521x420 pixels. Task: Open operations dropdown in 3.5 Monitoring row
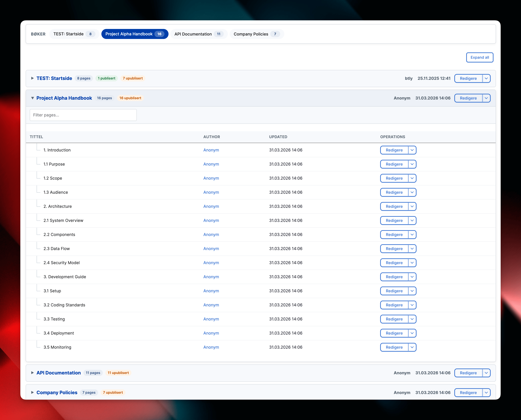click(412, 347)
